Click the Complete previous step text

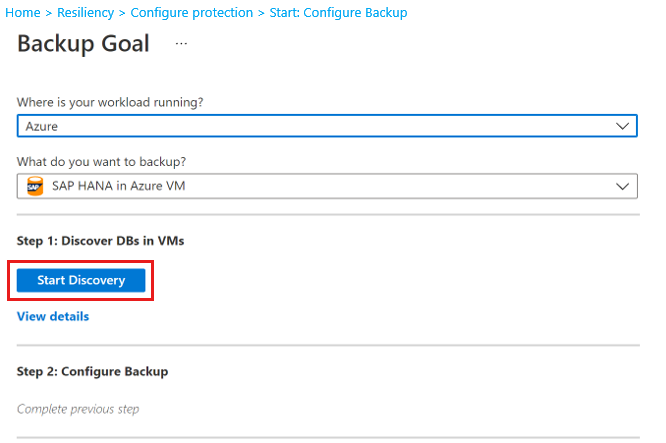pyautogui.click(x=78, y=408)
